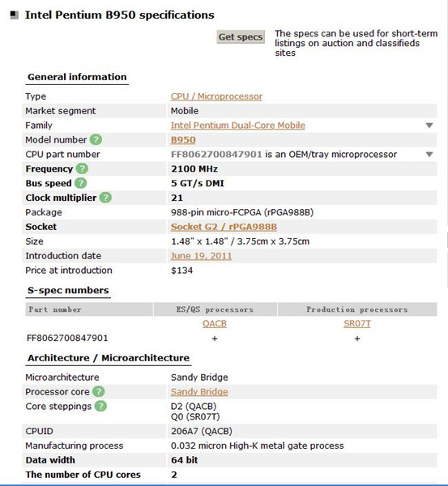Click the Get specs button

coord(241,37)
